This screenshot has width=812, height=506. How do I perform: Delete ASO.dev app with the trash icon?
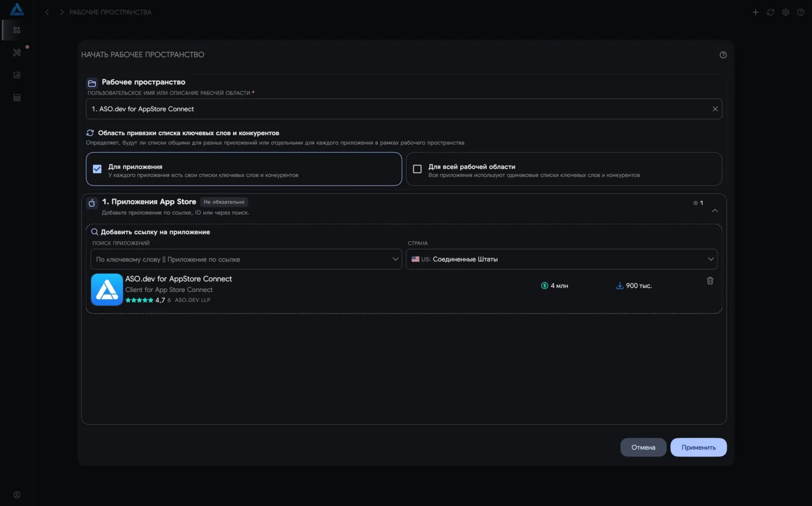point(710,281)
